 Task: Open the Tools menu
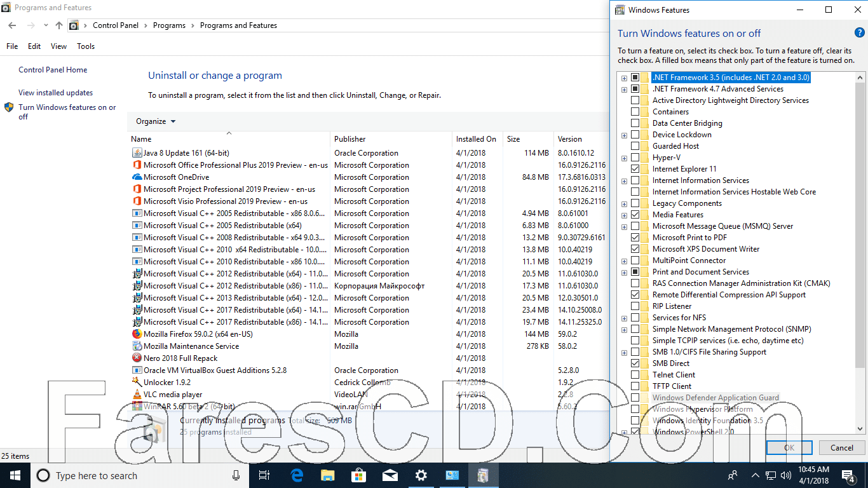[x=86, y=46]
